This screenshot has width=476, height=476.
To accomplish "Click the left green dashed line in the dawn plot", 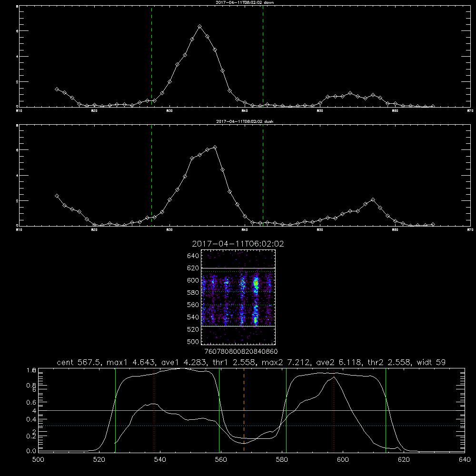I will click(x=151, y=56).
